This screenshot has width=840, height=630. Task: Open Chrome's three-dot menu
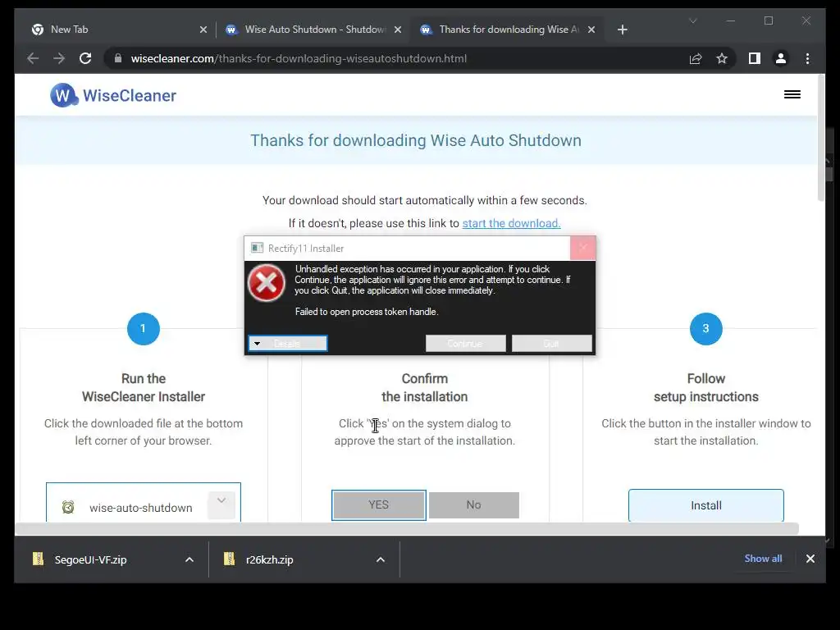[x=807, y=58]
